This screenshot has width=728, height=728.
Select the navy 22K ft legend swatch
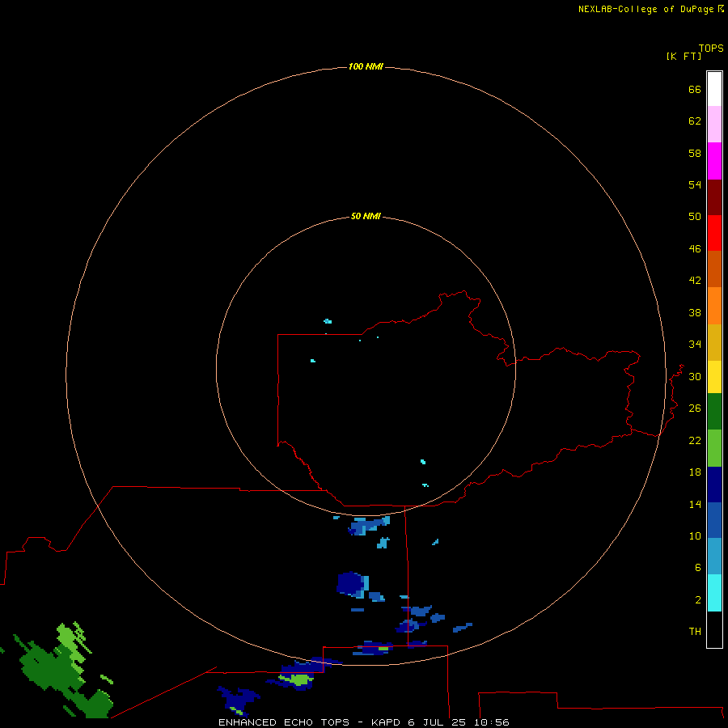point(714,485)
